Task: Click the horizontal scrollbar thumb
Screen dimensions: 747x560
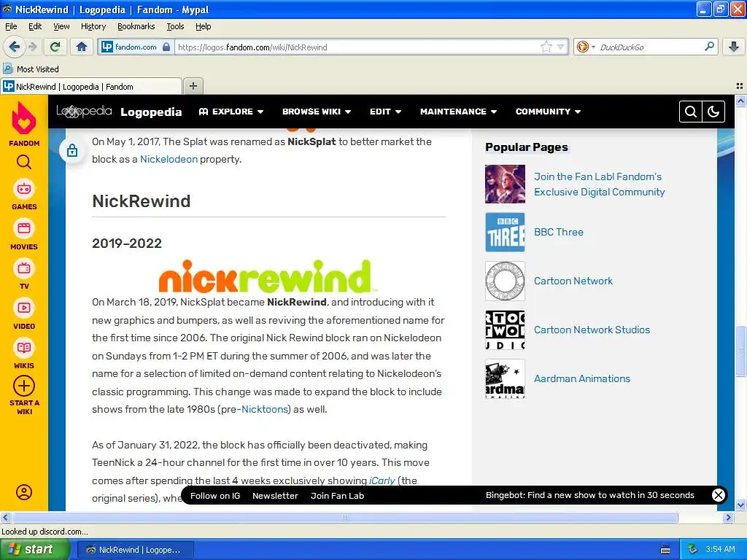Action: click(345, 517)
